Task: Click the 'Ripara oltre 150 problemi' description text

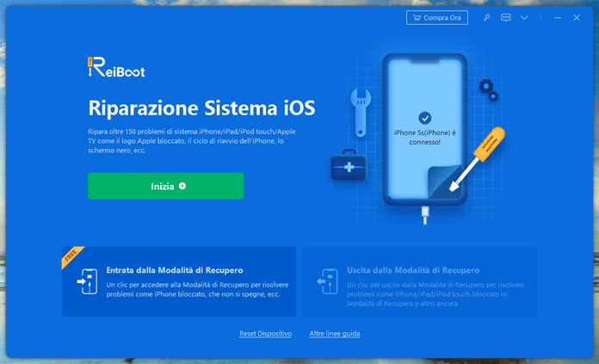Action: pyautogui.click(x=192, y=141)
